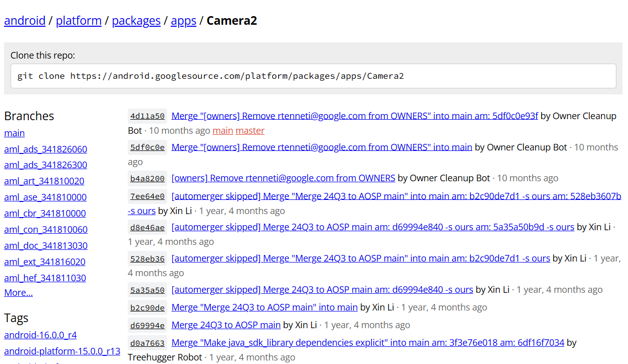Viewport: 628px width, 364px height.
Task: Open 'Merge "Merge 24Q3 to AOSP main" into main' commit
Action: pos(265,307)
